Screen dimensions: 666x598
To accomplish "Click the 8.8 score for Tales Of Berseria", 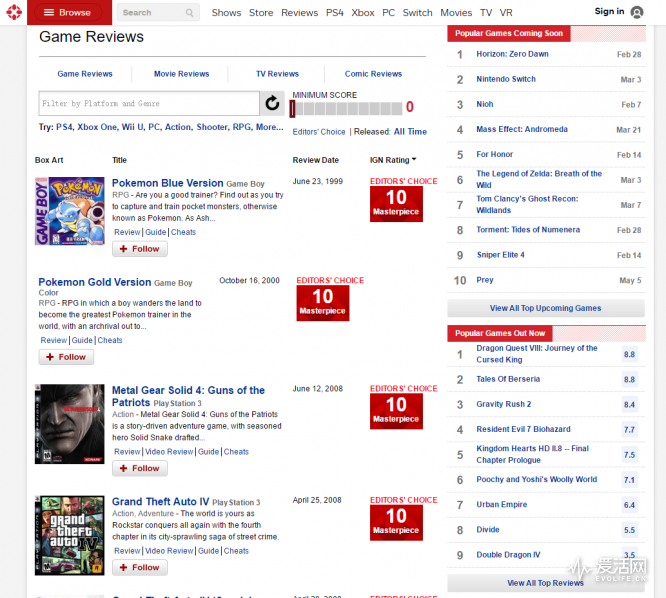I will (x=629, y=379).
